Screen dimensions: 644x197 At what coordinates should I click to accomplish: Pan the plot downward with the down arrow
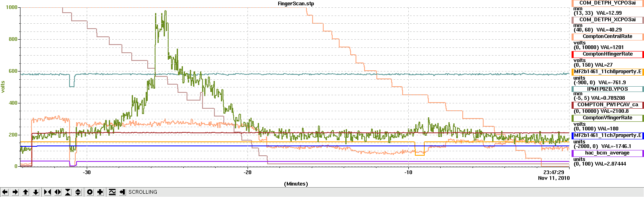[x=36, y=192]
